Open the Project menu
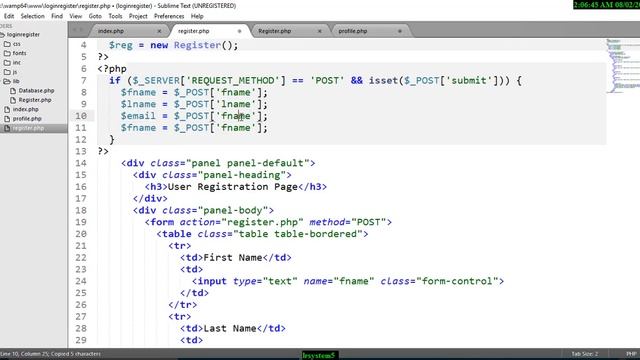 (x=138, y=16)
